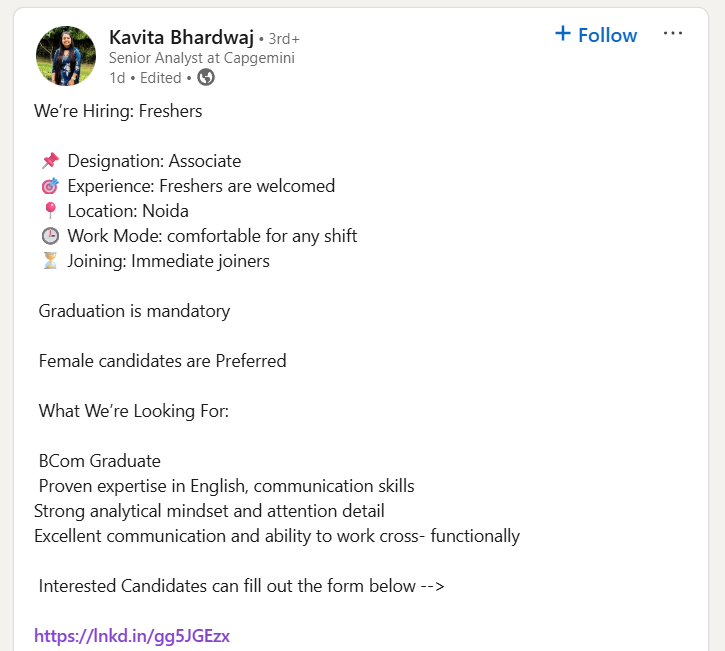Viewport: 725px width, 651px height.
Task: Click the target emoji beside Experience
Action: (50, 186)
